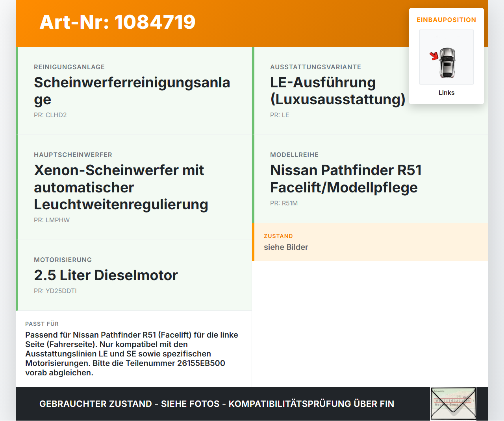Click the PR: LE code
The image size is (504, 421).
pyautogui.click(x=280, y=115)
